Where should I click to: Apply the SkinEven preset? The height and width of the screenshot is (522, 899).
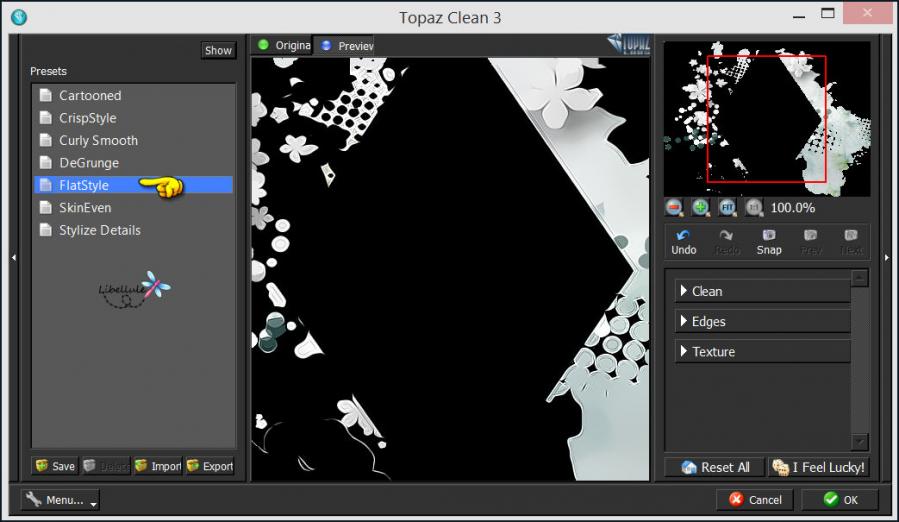point(133,207)
